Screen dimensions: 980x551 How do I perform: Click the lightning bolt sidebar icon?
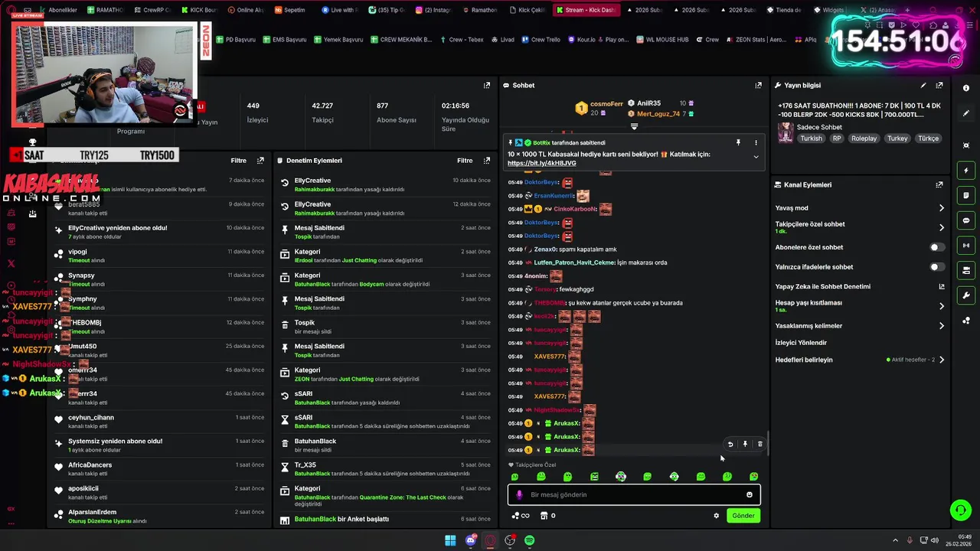pyautogui.click(x=966, y=171)
